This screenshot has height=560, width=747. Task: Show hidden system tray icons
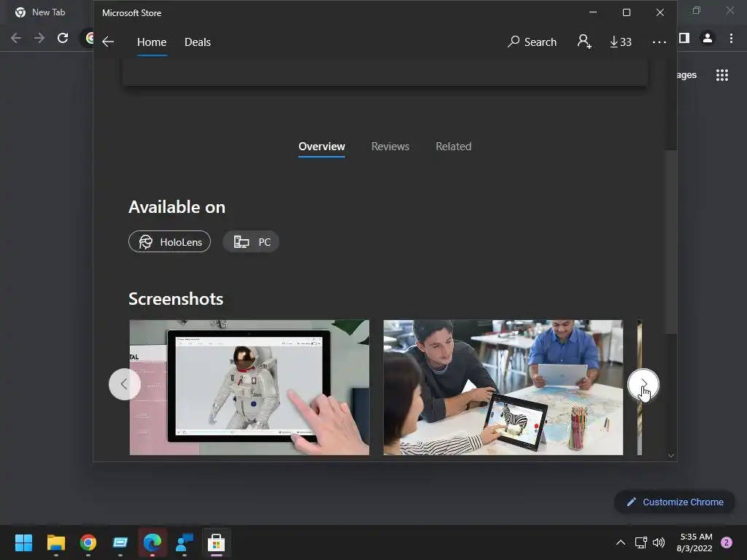coord(621,542)
